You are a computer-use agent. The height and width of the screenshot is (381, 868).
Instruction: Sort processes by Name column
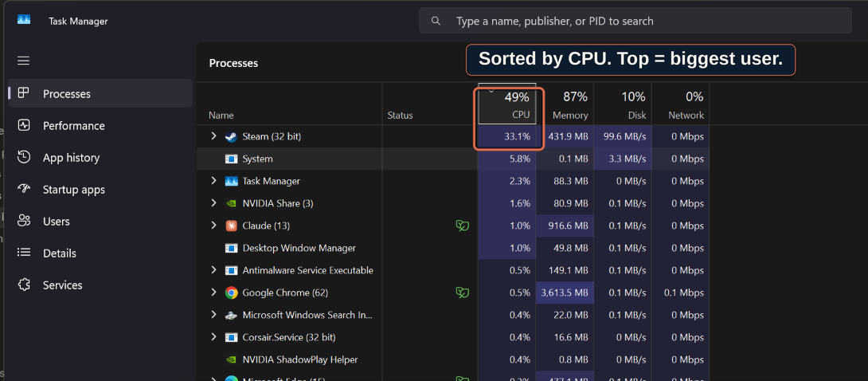coord(290,104)
